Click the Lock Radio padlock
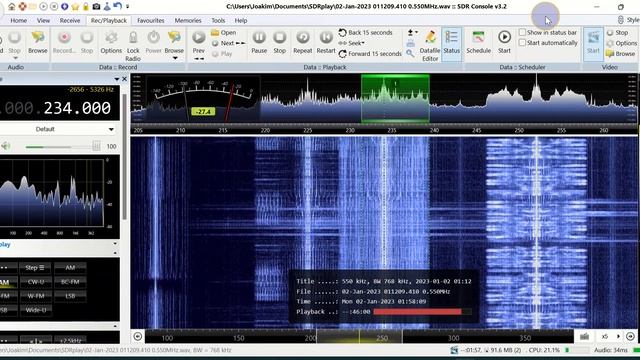 coord(133,46)
